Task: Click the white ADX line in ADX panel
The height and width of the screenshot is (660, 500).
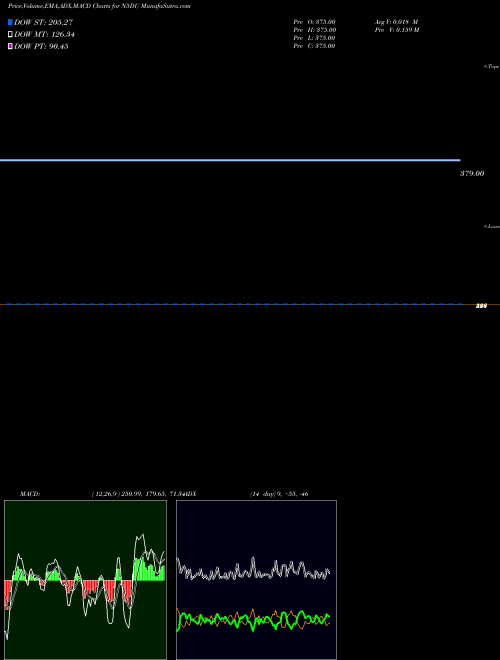Action: point(253,569)
